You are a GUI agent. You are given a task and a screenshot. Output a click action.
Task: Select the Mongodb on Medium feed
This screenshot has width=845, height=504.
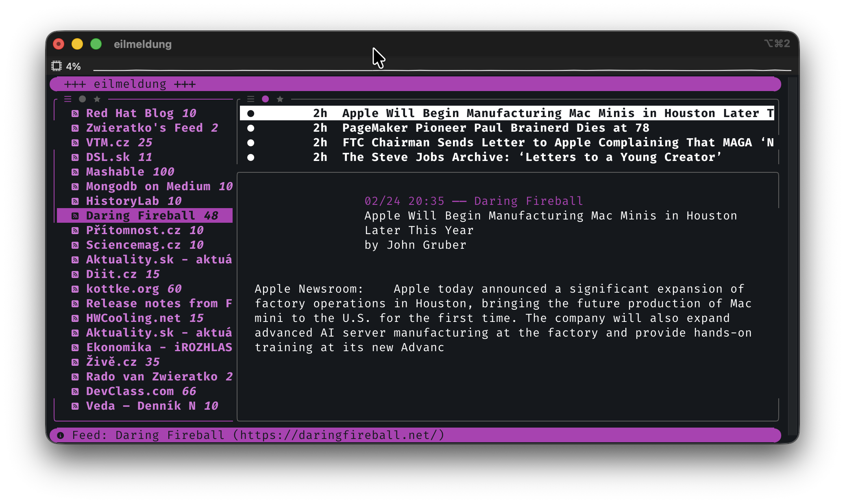[x=145, y=187]
